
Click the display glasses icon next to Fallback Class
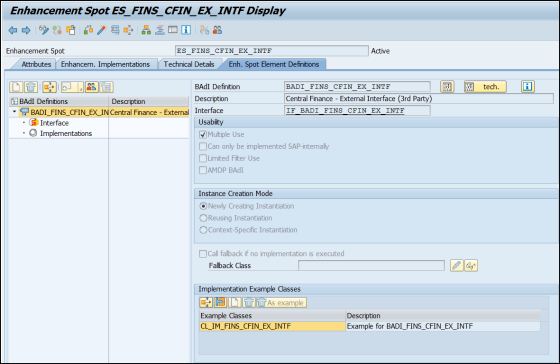(471, 265)
